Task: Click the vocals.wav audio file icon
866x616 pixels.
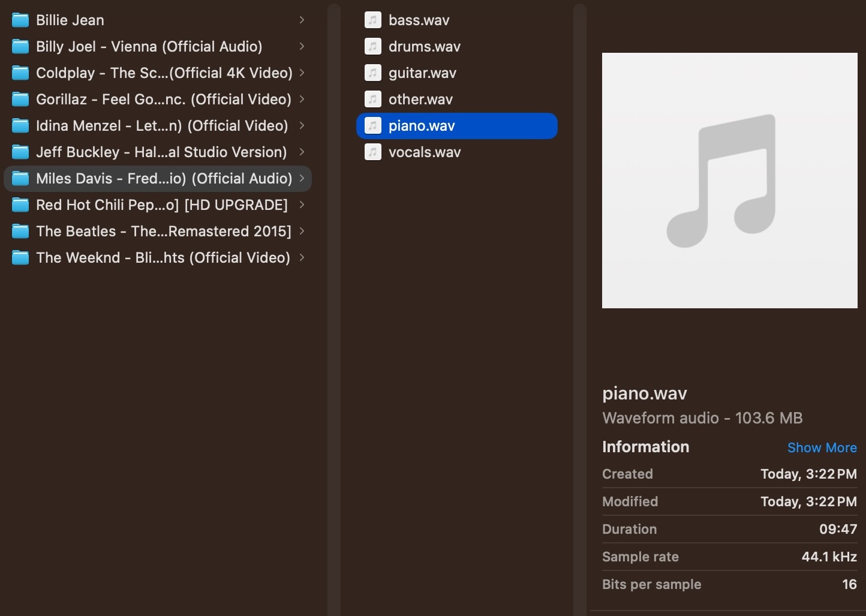Action: 373,152
